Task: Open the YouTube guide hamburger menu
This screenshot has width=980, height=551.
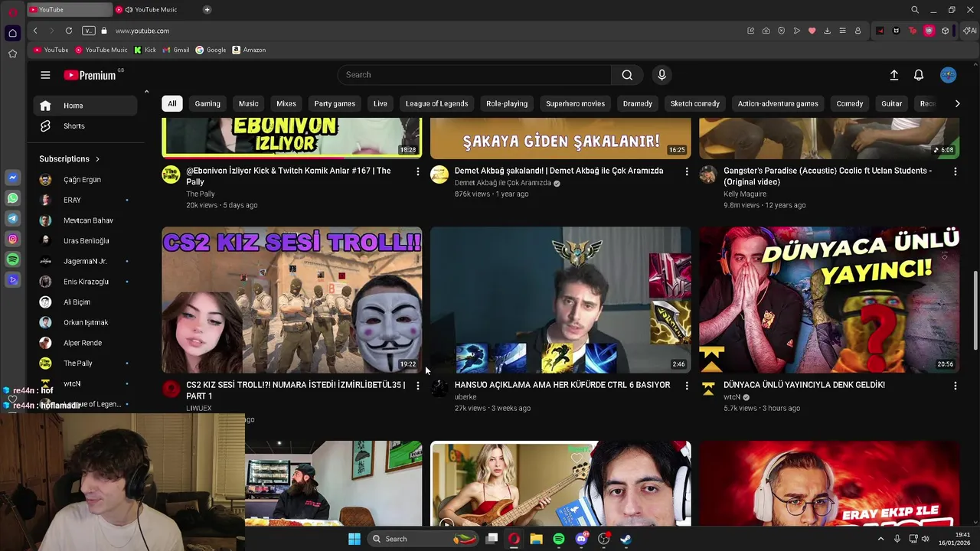Action: [x=45, y=75]
